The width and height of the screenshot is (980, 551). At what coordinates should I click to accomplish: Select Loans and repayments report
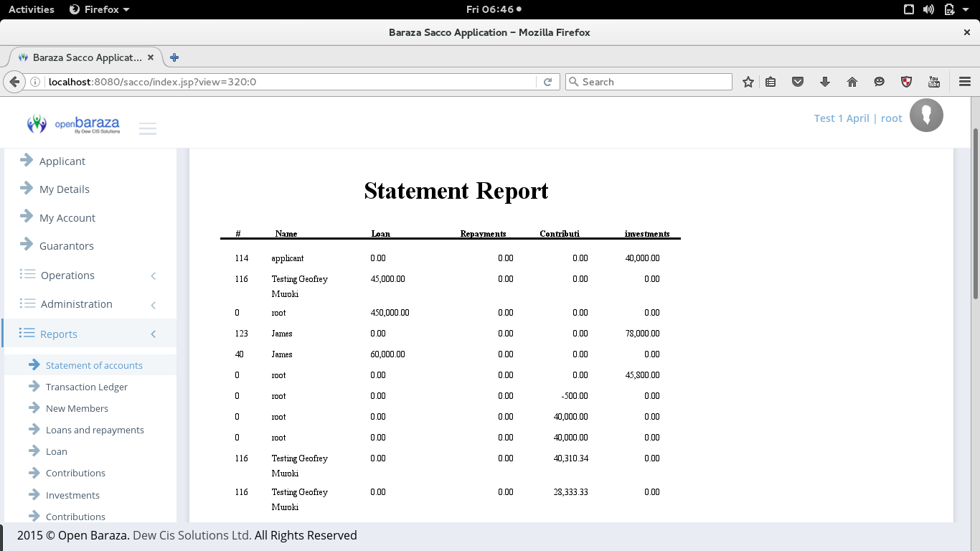[x=95, y=430]
